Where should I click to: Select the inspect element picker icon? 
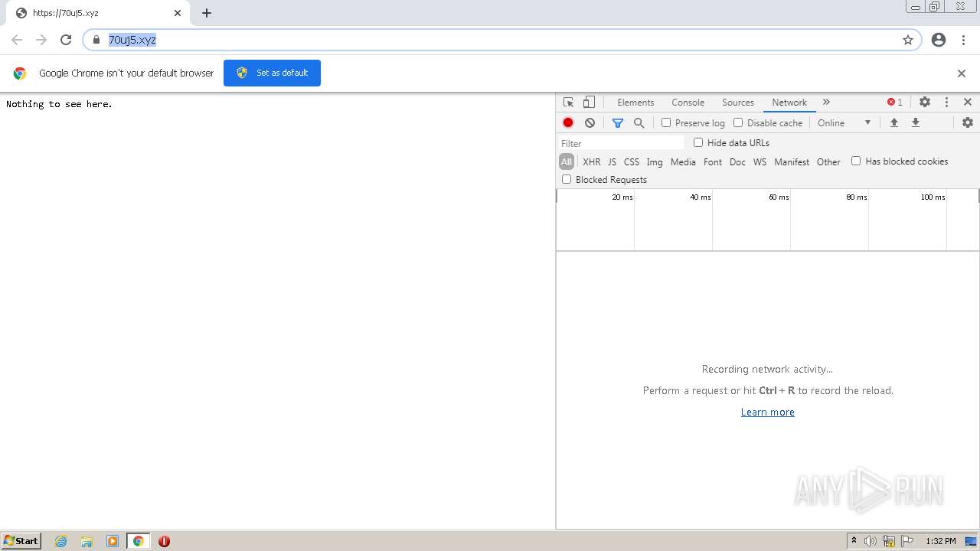(x=568, y=102)
